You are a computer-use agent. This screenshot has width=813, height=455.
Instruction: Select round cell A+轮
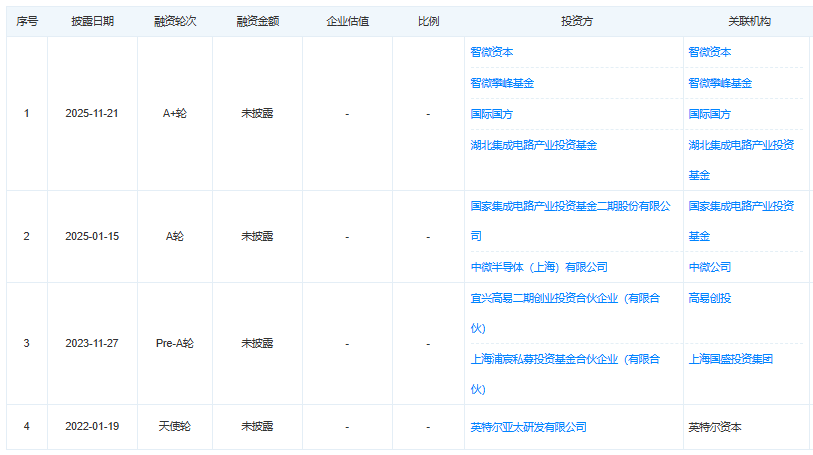click(x=175, y=113)
